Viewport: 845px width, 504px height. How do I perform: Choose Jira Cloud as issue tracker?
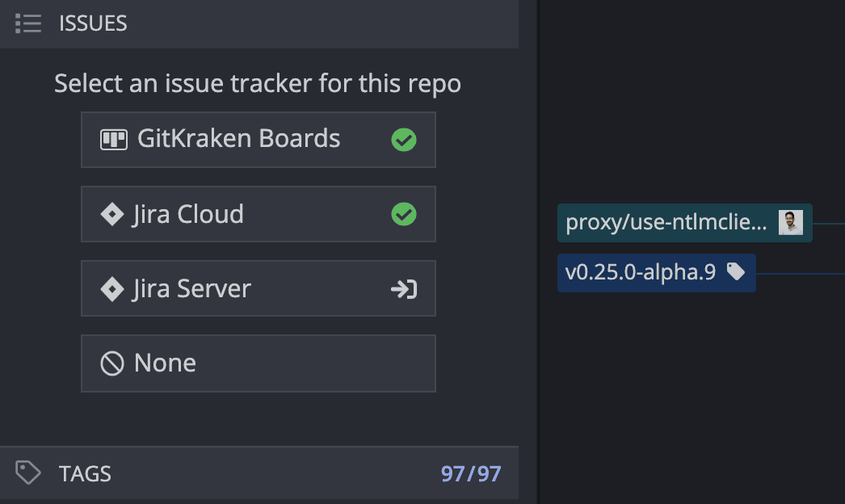[x=188, y=214]
